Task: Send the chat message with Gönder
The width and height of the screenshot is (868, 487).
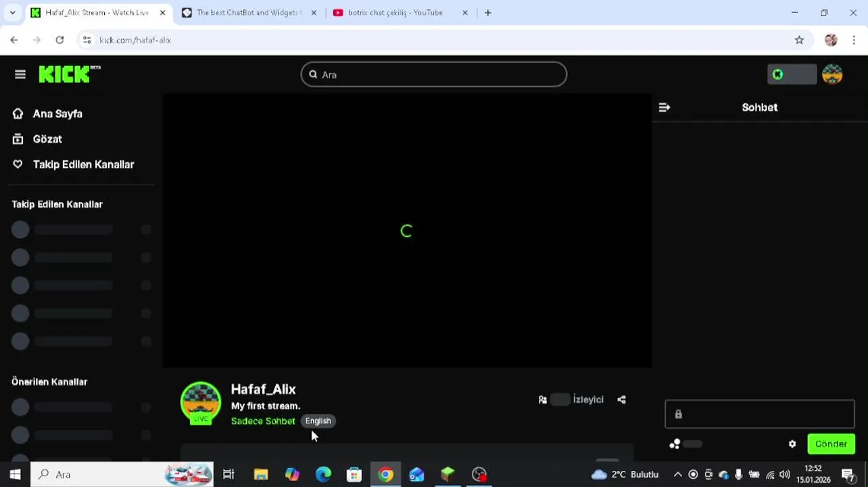Action: tap(831, 444)
